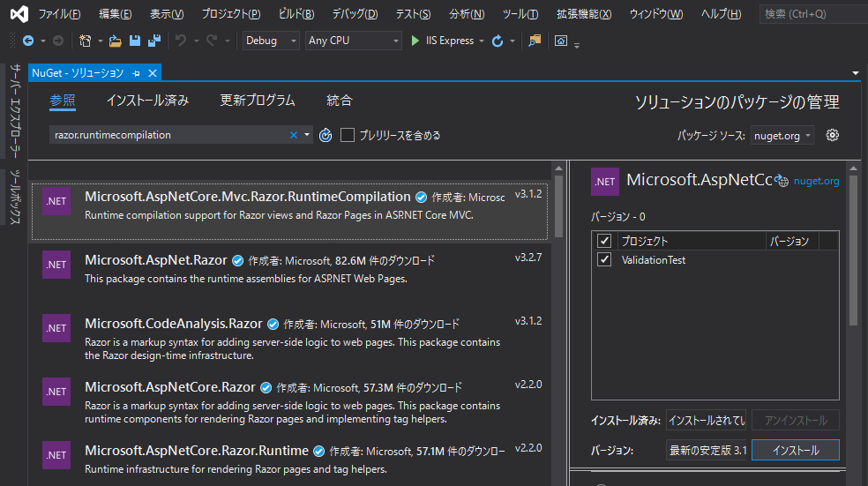Click the アンインストール button

[796, 421]
